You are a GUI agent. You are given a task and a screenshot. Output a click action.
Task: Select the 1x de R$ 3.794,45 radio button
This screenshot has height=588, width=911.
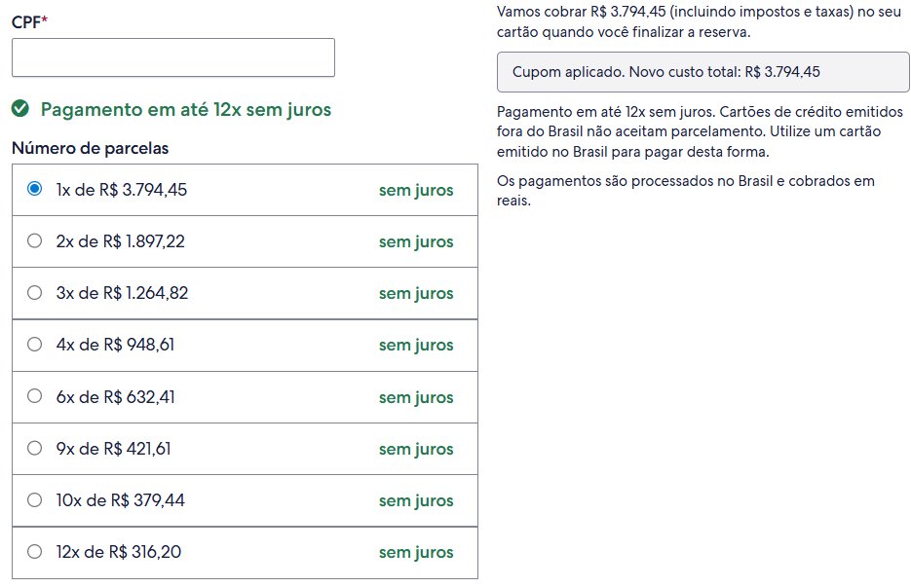pyautogui.click(x=35, y=189)
